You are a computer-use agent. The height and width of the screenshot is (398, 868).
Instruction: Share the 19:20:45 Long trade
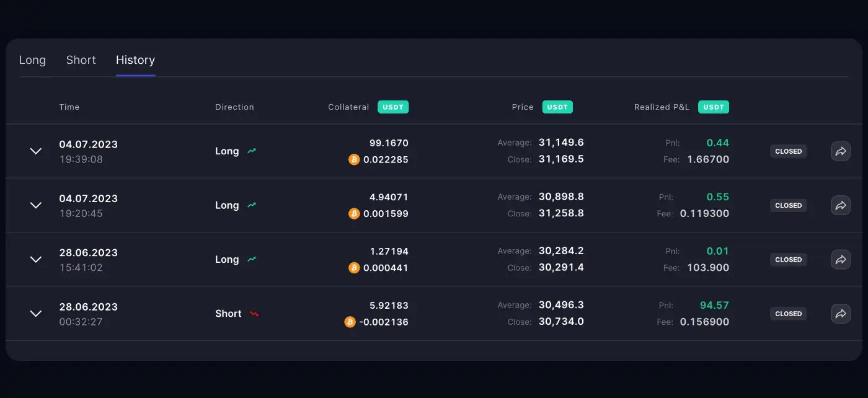[x=840, y=205]
